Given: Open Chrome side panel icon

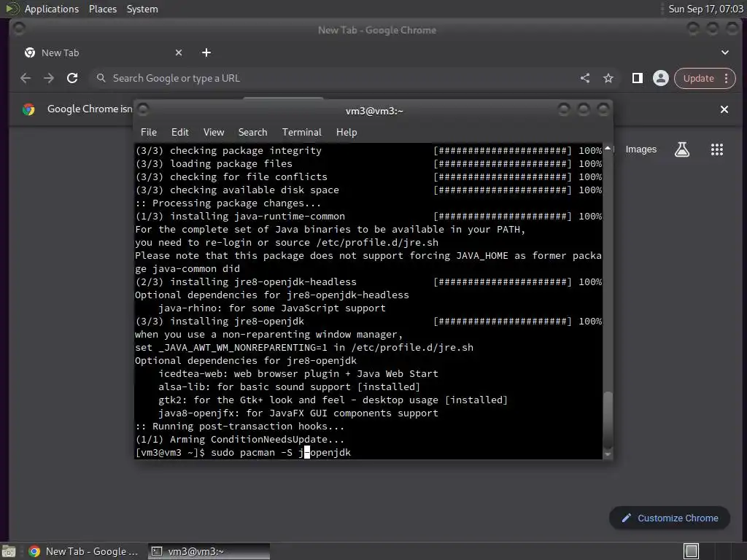Looking at the screenshot, I should pos(637,78).
